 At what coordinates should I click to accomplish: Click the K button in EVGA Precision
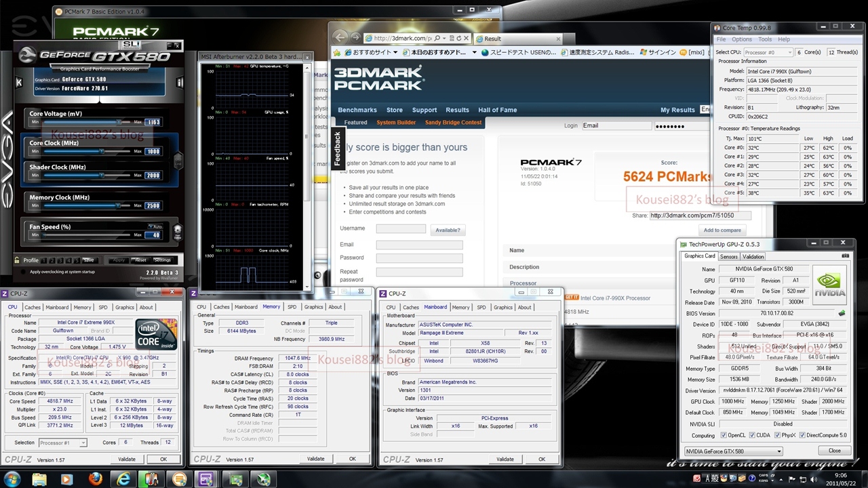pos(19,83)
